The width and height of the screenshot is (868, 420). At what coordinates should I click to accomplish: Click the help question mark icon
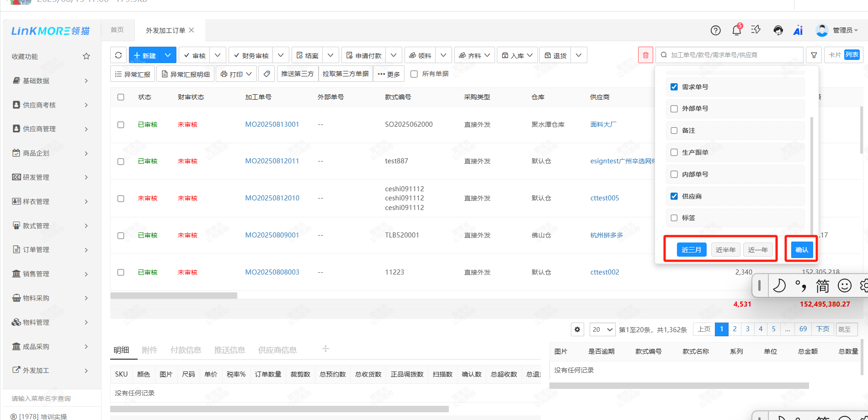[715, 31]
